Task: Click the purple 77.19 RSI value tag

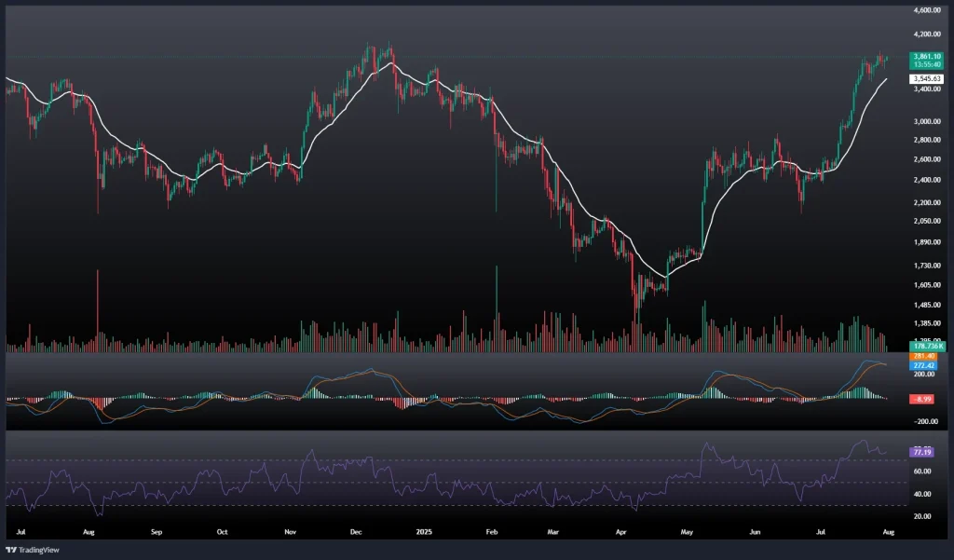Action: 922,452
